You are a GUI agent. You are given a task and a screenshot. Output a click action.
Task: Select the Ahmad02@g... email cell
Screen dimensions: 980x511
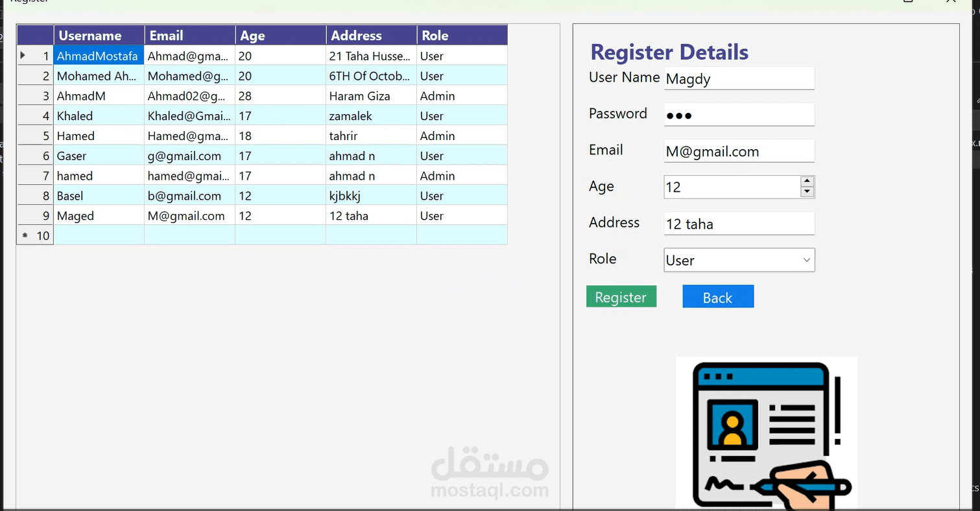tap(190, 96)
